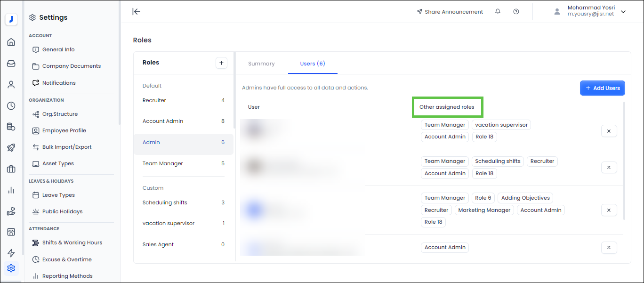Collapse the sidebar with arrow icon
The height and width of the screenshot is (283, 644).
pyautogui.click(x=136, y=12)
